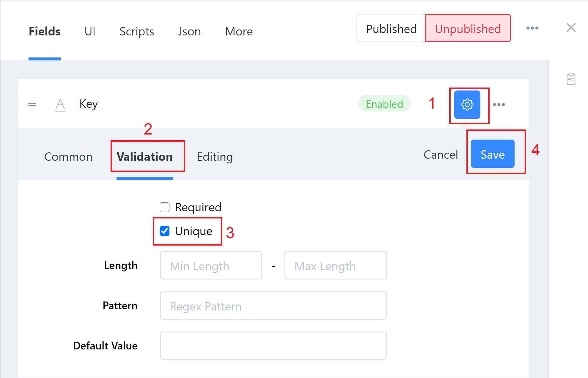Grab the drag handle beside Key field

32,104
